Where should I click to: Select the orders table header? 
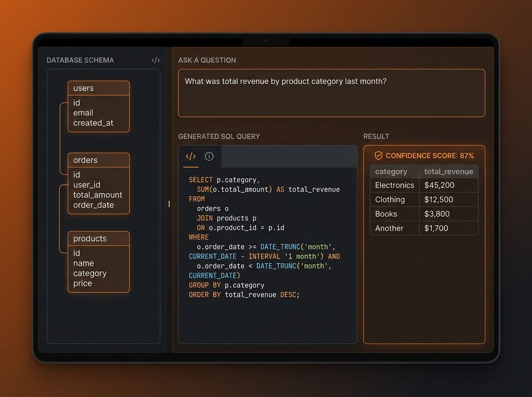pos(99,160)
